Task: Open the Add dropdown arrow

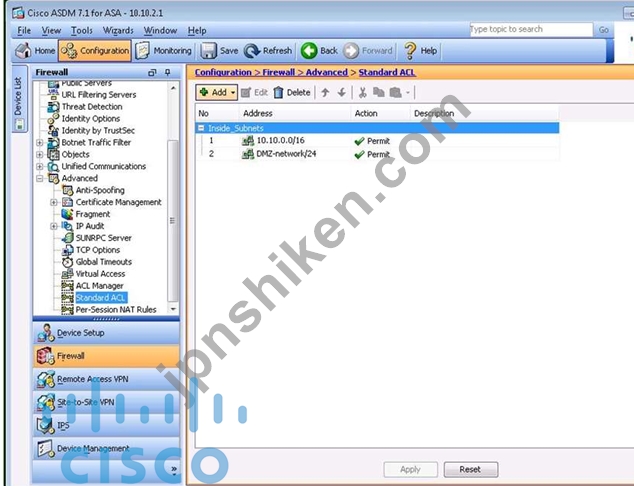Action: [x=233, y=93]
